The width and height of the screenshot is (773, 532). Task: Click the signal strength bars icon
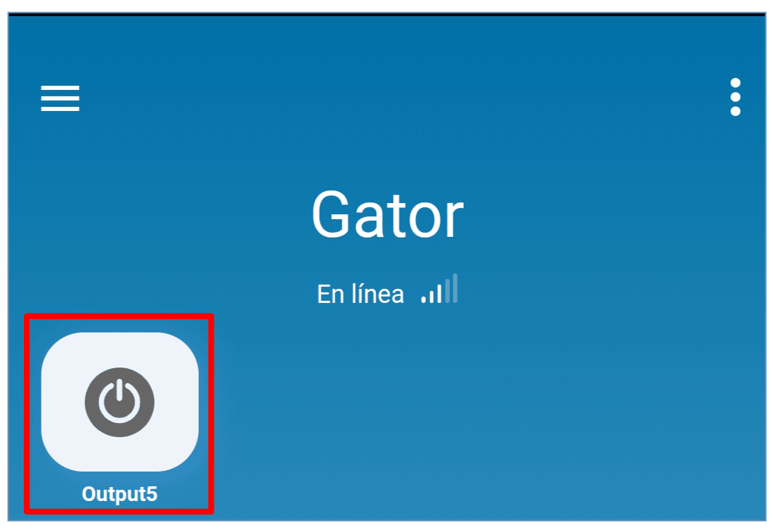[439, 288]
